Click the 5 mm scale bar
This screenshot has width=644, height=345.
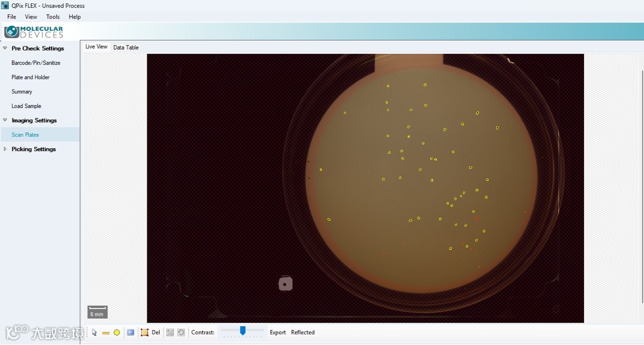click(x=97, y=312)
